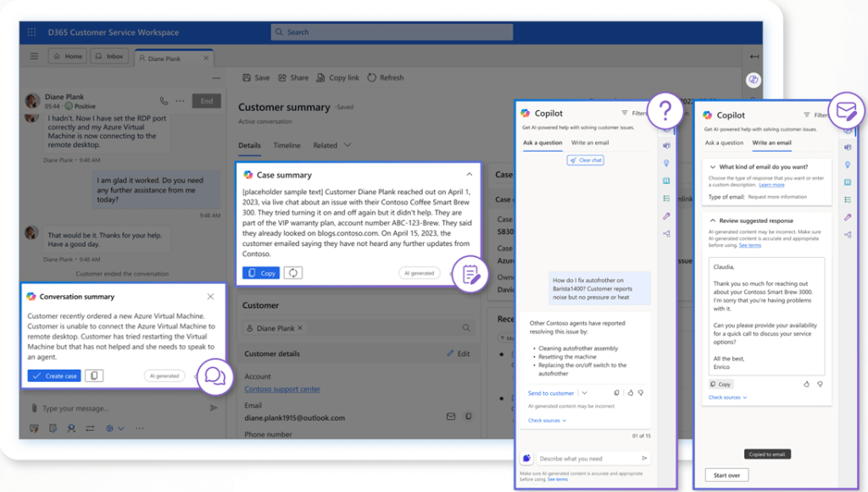
Task: Click the phone call icon beside Diane Plank
Action: point(164,101)
